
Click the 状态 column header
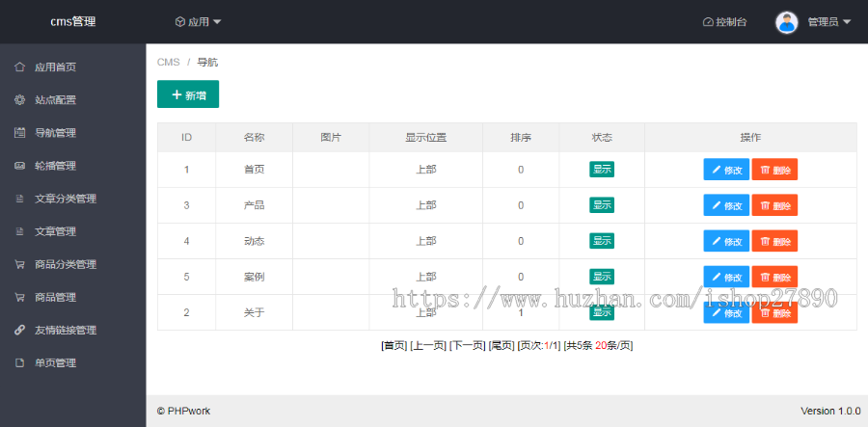pyautogui.click(x=602, y=137)
